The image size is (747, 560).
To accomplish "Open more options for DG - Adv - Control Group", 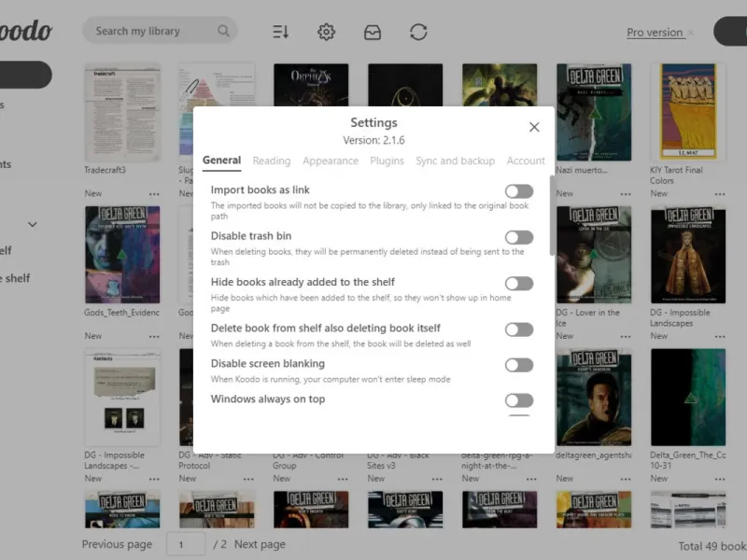I will [x=343, y=479].
